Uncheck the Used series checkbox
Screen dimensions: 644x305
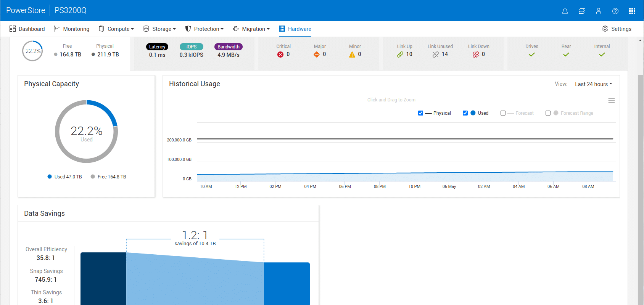pos(465,113)
